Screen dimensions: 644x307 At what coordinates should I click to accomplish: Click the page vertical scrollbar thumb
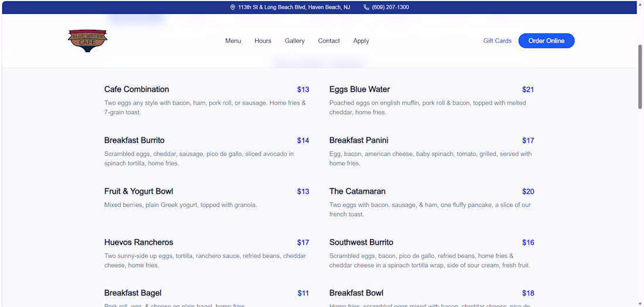click(x=640, y=77)
